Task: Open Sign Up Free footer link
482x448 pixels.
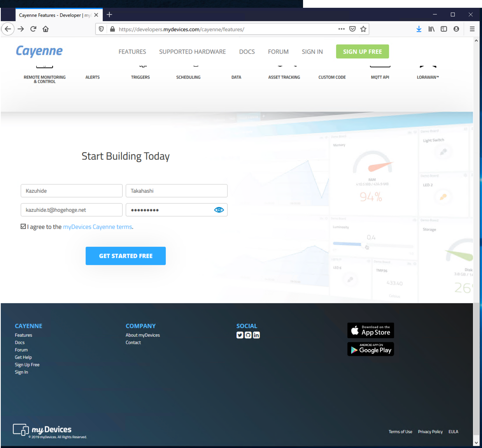Action: 27,365
